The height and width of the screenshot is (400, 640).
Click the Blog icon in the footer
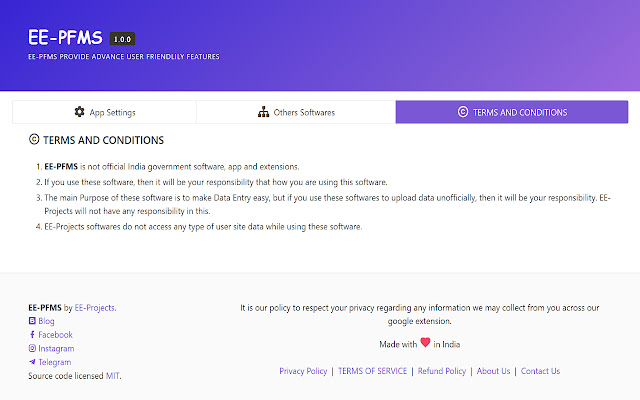pos(32,321)
